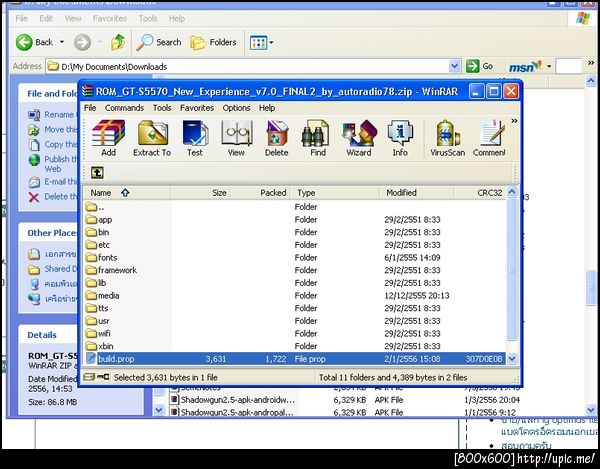This screenshot has height=469, width=600.
Task: Open the WinRAR Options menu
Action: pos(236,108)
